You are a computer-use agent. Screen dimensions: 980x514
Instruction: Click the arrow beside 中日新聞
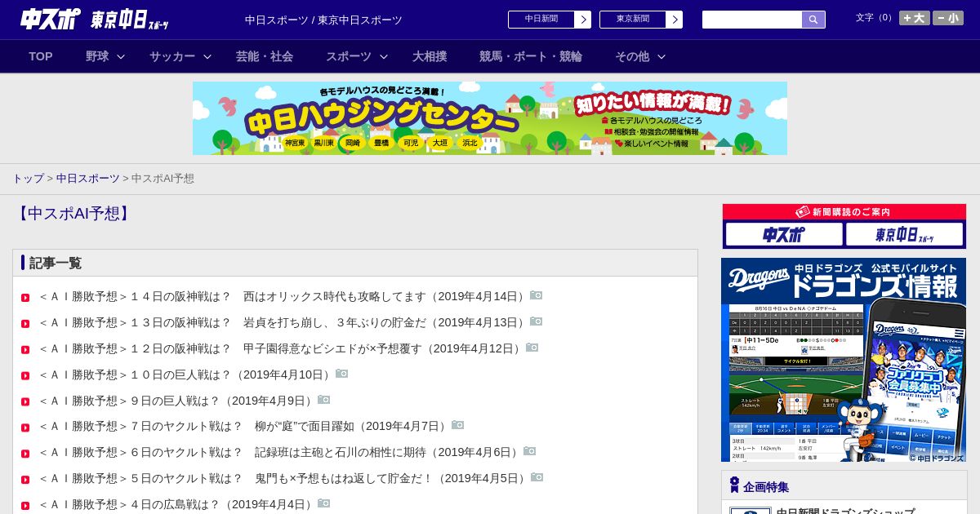pyautogui.click(x=583, y=20)
